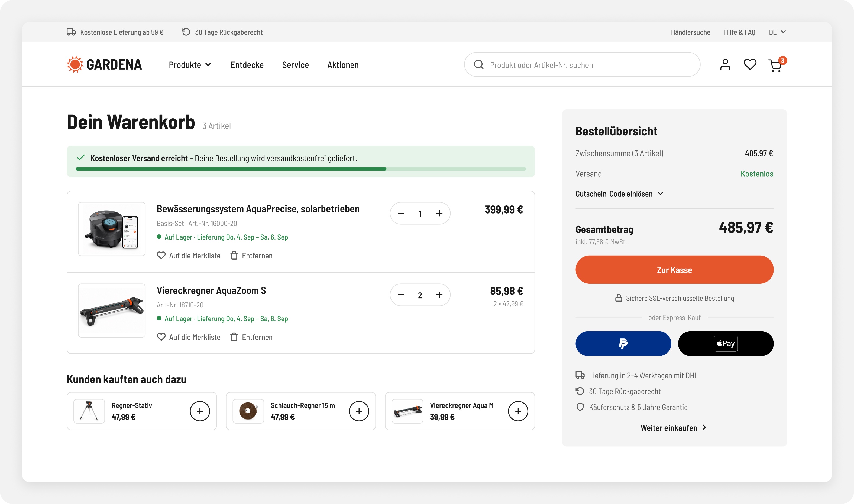This screenshot has width=854, height=504.
Task: Open Hilfe & FAQ link
Action: [x=739, y=32]
